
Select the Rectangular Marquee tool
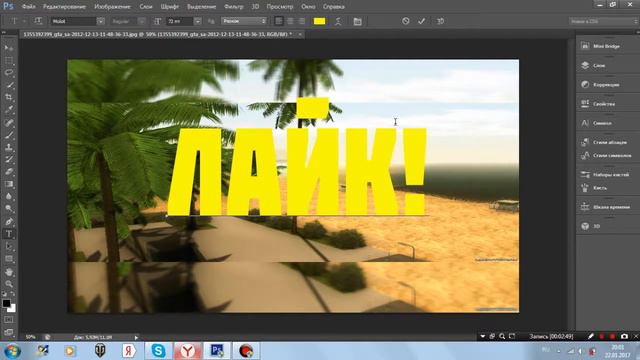(9, 60)
